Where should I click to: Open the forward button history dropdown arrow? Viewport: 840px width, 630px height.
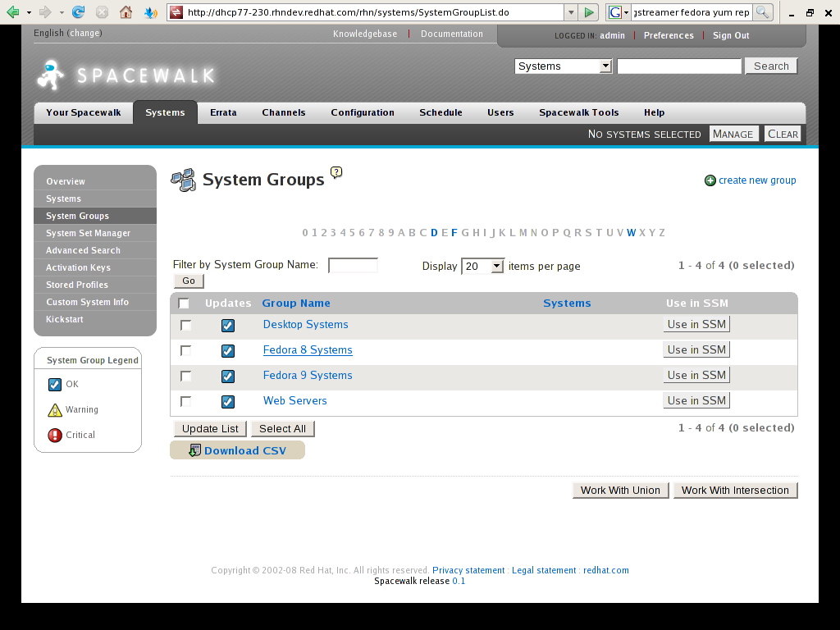(x=62, y=12)
